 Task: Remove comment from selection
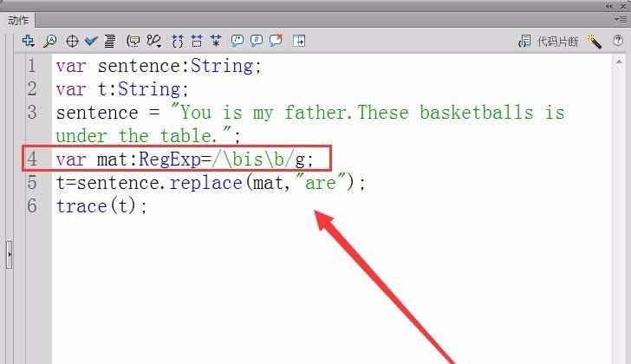(276, 40)
